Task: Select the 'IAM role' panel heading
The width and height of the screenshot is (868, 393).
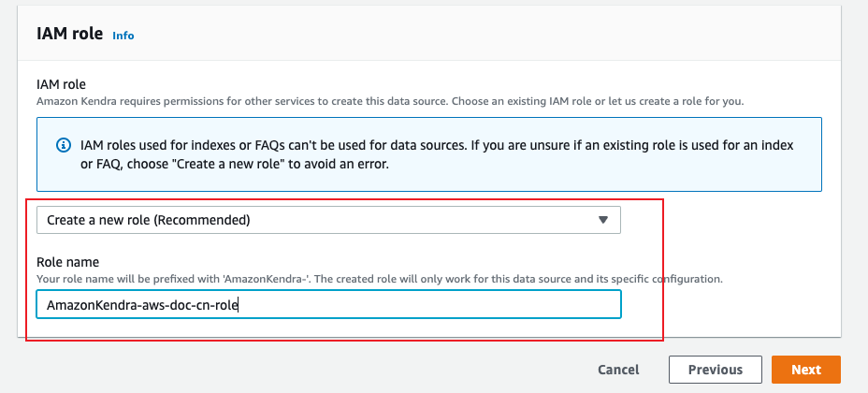Action: pyautogui.click(x=70, y=34)
